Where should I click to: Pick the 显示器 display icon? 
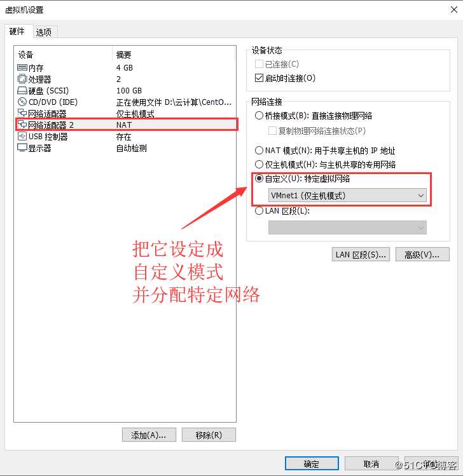click(22, 148)
